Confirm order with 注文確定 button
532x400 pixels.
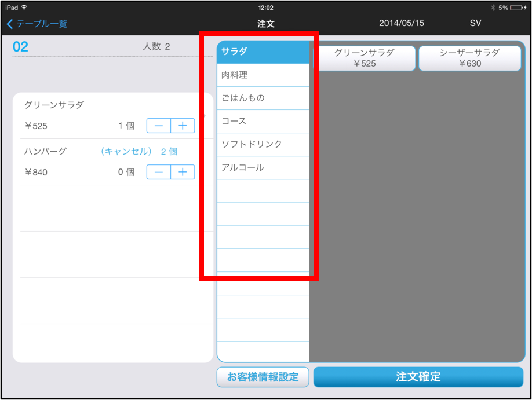pos(418,377)
